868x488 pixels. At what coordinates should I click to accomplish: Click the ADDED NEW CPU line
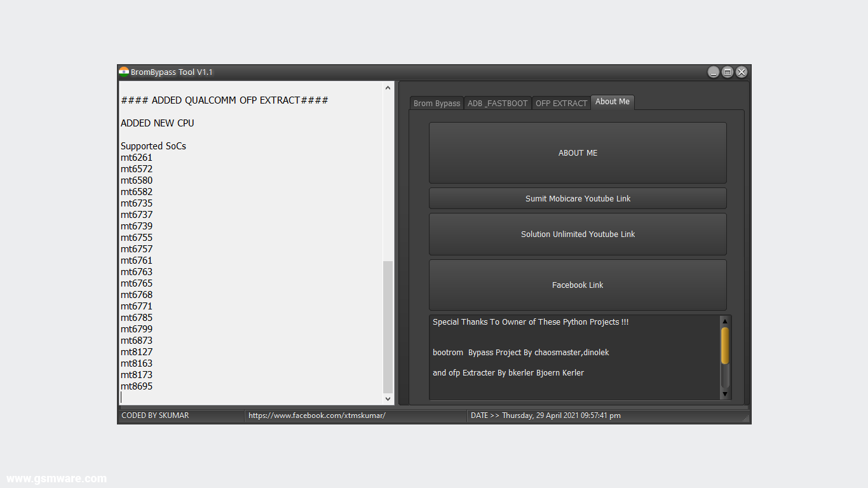[158, 123]
